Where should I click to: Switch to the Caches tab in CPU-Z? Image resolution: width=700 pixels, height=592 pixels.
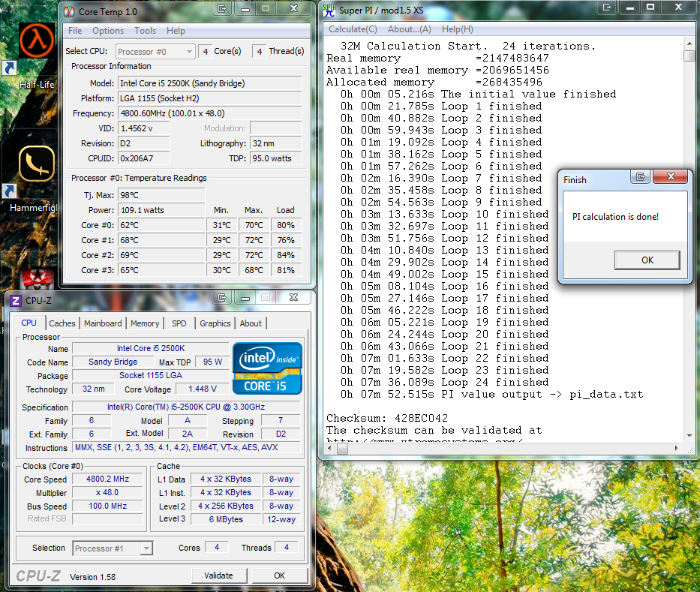click(x=62, y=323)
